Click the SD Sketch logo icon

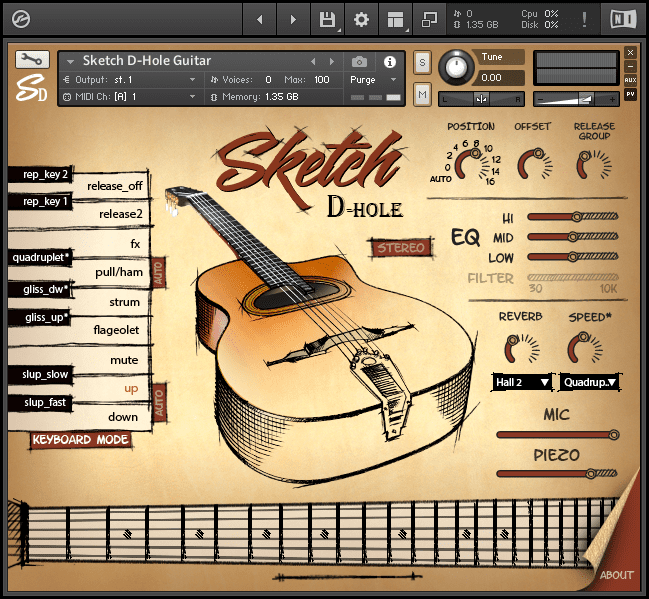click(x=31, y=88)
